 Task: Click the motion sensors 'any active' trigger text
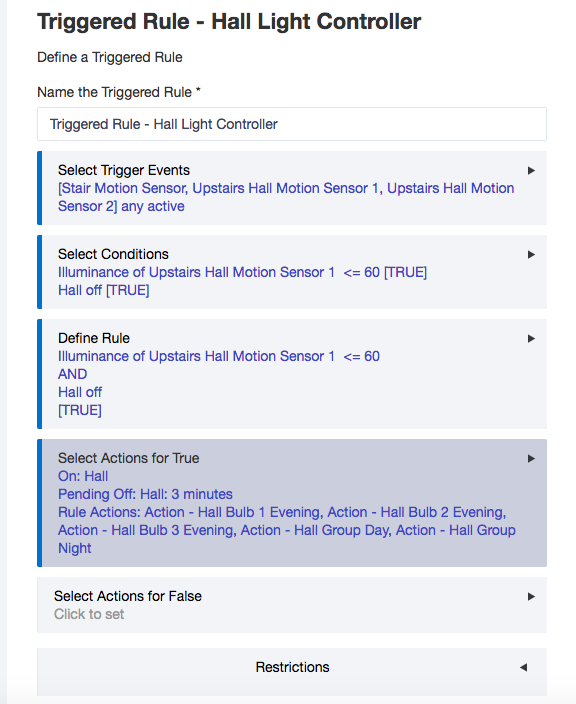coord(286,197)
